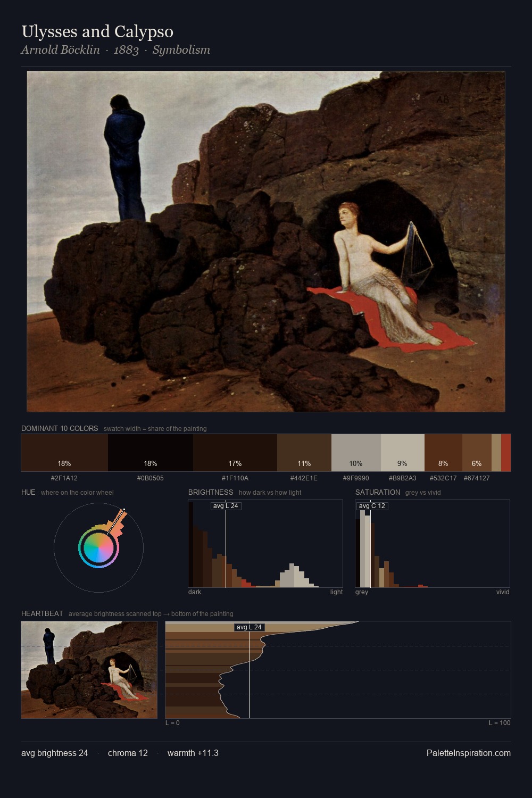Select the narrow tan swatch before red
The width and height of the screenshot is (532, 798).
(496, 453)
